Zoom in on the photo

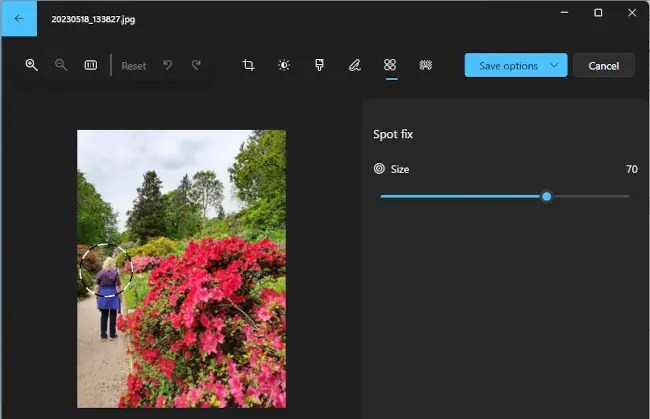point(32,65)
